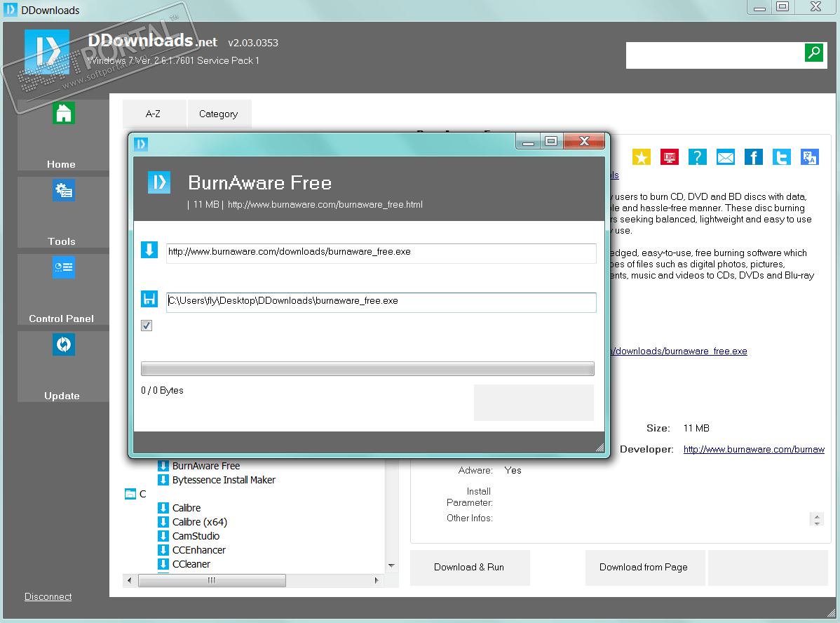Screen dimensions: 840x623
Task: Click the Home sidebar label
Action: point(61,164)
